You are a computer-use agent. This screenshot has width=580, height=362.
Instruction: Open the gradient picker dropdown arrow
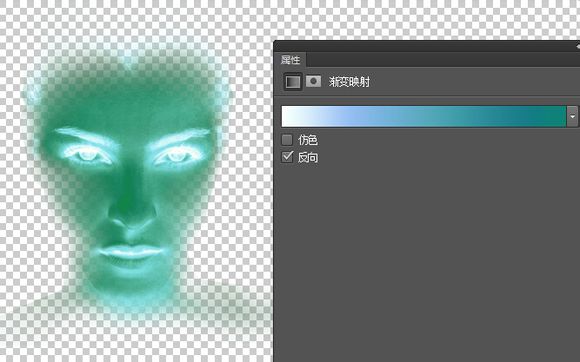[573, 116]
